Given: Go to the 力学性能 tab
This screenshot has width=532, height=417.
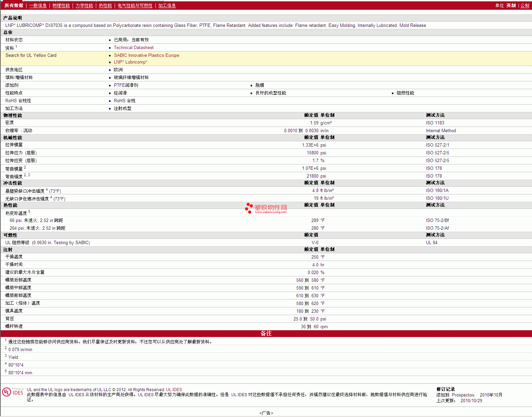Looking at the screenshot, I should (x=84, y=5).
